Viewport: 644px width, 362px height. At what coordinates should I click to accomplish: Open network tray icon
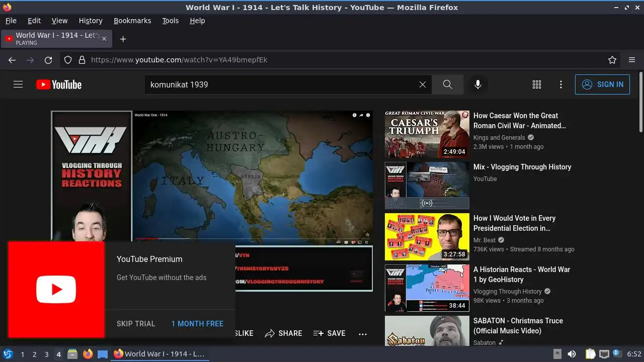tap(604, 354)
